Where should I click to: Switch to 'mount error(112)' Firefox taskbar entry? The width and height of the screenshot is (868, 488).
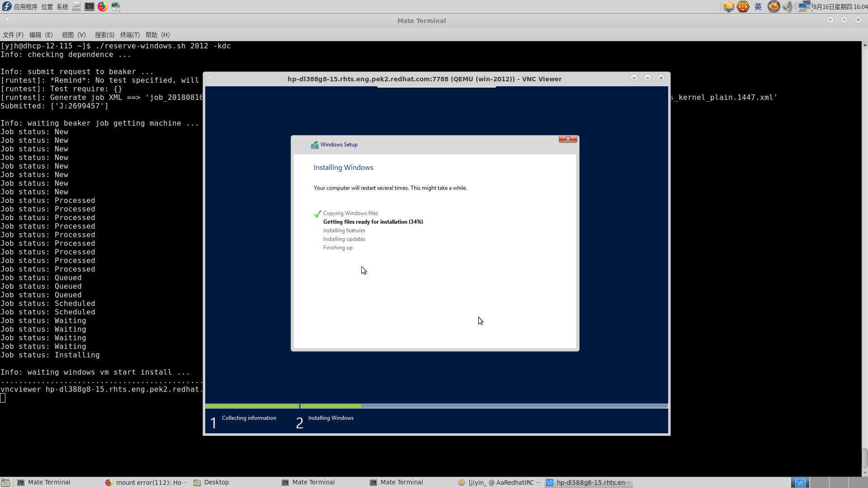[x=146, y=483]
